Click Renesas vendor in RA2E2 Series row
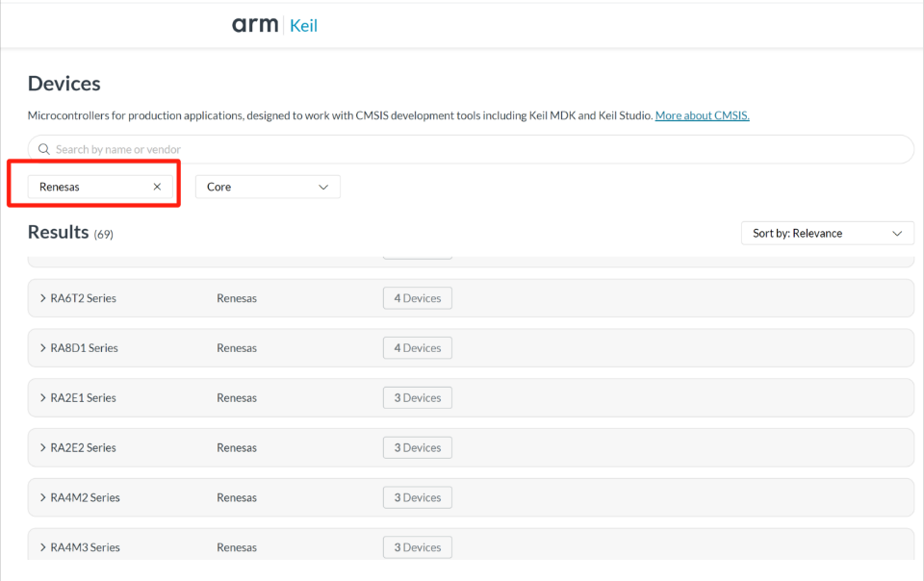The width and height of the screenshot is (924, 581). 237,447
